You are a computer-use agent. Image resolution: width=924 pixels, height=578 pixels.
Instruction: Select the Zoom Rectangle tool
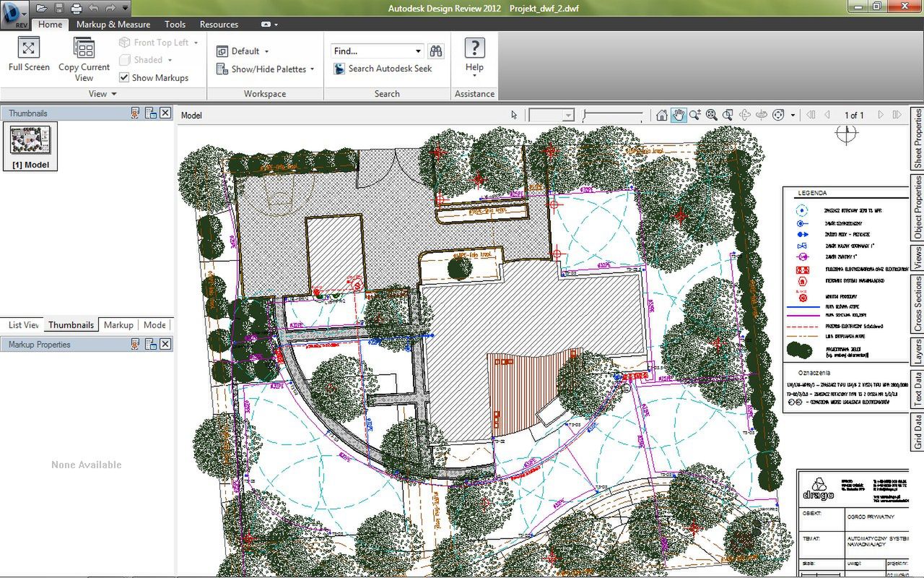click(728, 115)
